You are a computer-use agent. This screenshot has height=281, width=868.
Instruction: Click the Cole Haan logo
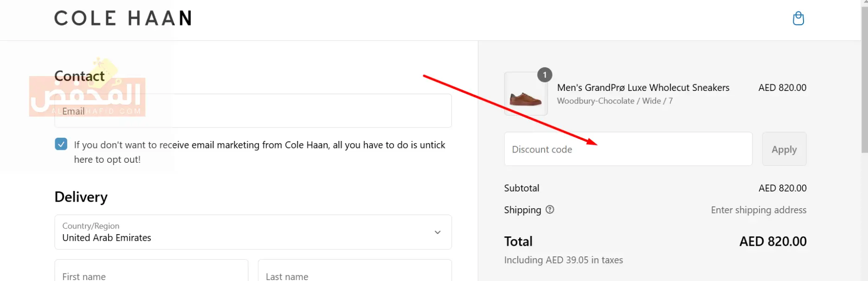coord(123,19)
